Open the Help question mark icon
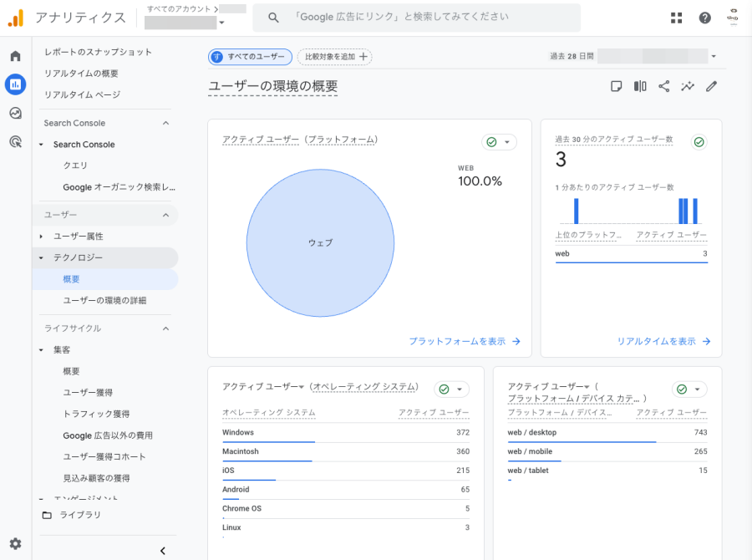The height and width of the screenshot is (560, 752). (704, 18)
